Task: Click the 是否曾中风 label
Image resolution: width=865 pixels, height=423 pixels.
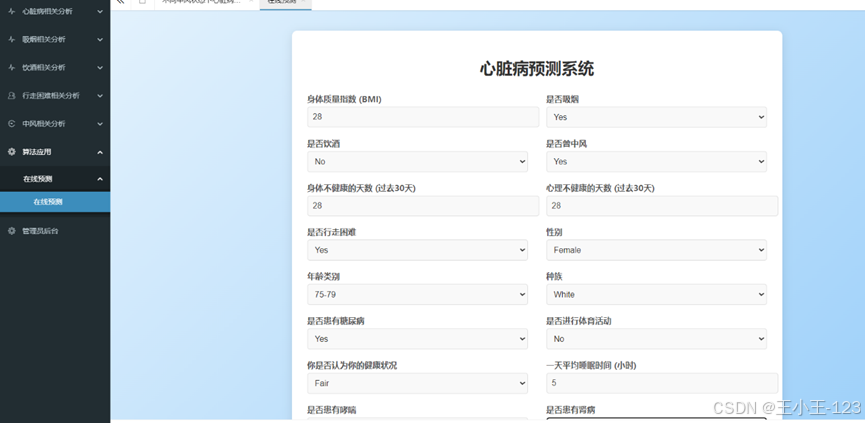Action: pos(567,144)
